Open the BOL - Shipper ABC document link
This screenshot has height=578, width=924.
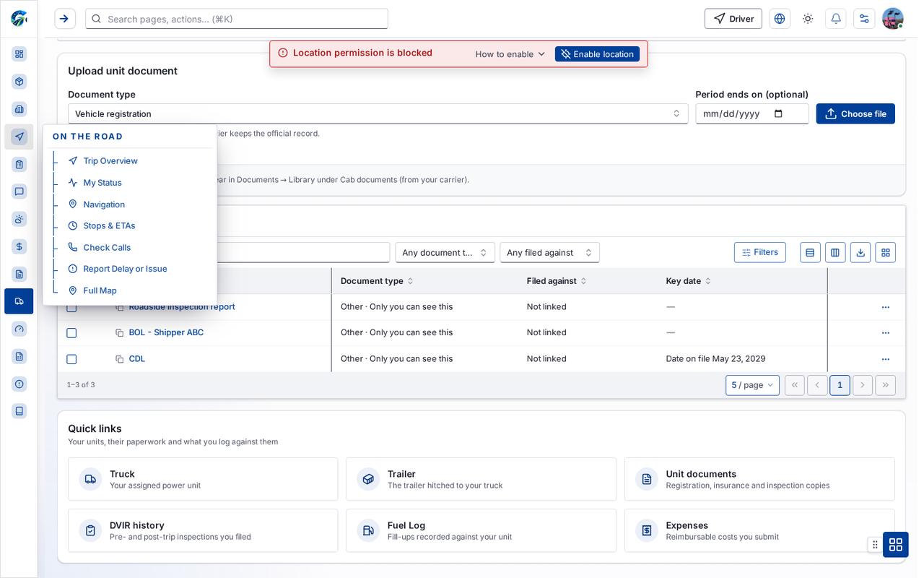pyautogui.click(x=166, y=332)
